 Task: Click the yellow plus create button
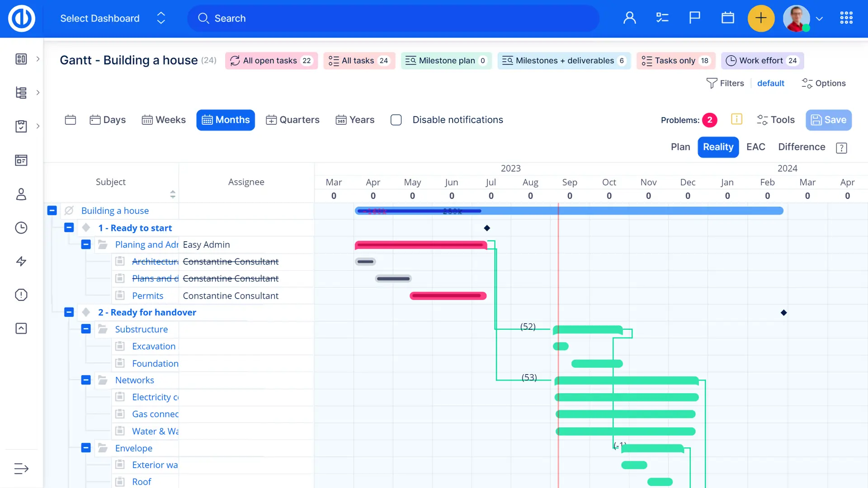coord(761,18)
